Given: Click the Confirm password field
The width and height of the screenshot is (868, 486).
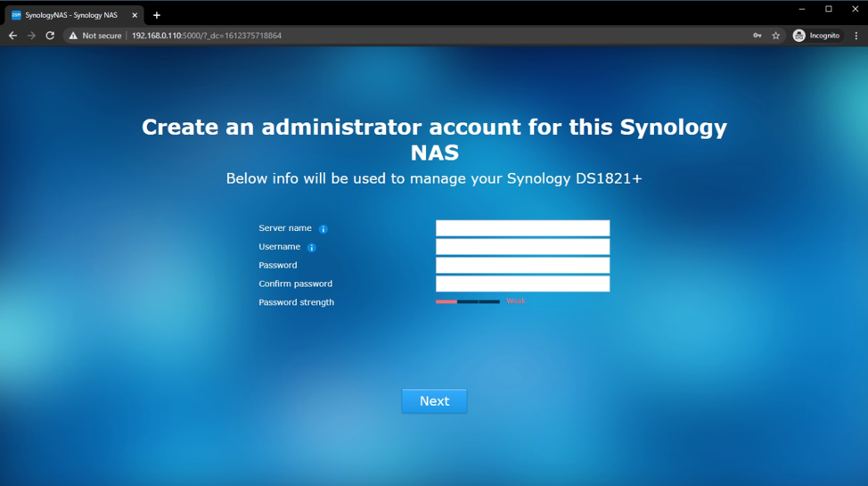Looking at the screenshot, I should click(x=522, y=284).
